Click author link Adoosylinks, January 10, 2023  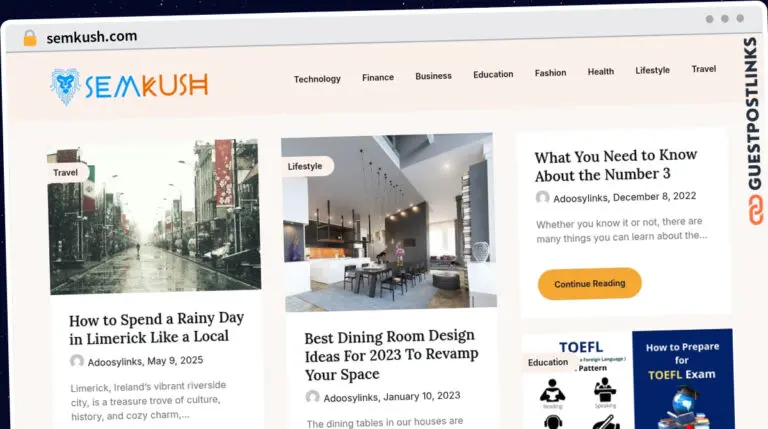coord(392,397)
